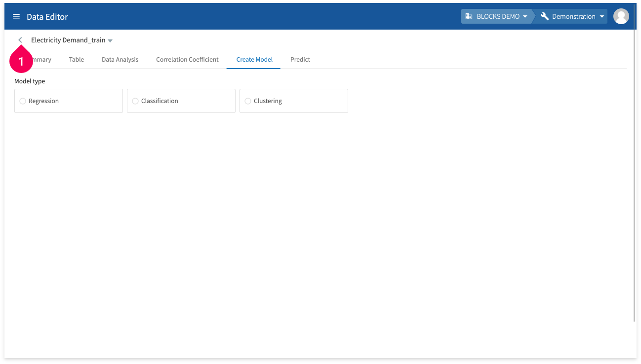Click the Electricity Demand_train dataset name

[x=68, y=40]
